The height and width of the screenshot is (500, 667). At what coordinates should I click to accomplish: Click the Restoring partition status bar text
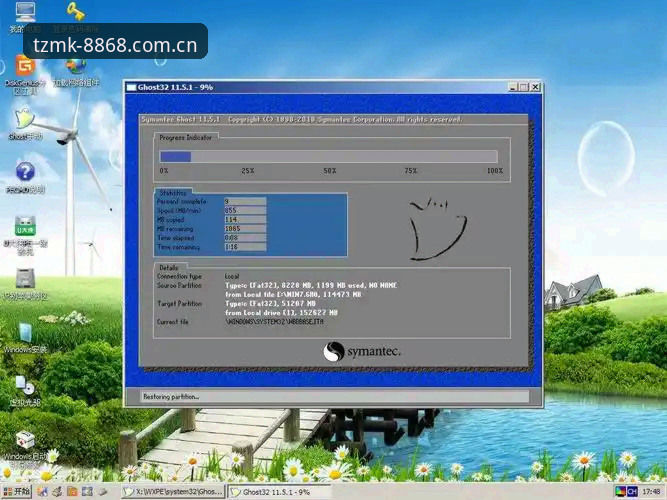tap(171, 397)
